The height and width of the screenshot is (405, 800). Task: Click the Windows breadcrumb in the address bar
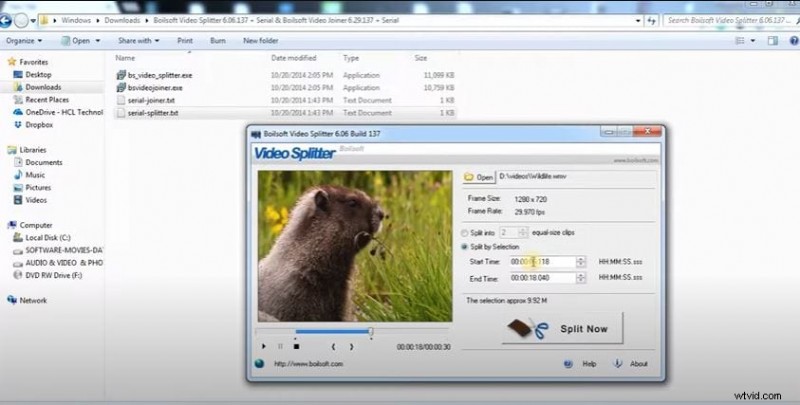click(76, 20)
